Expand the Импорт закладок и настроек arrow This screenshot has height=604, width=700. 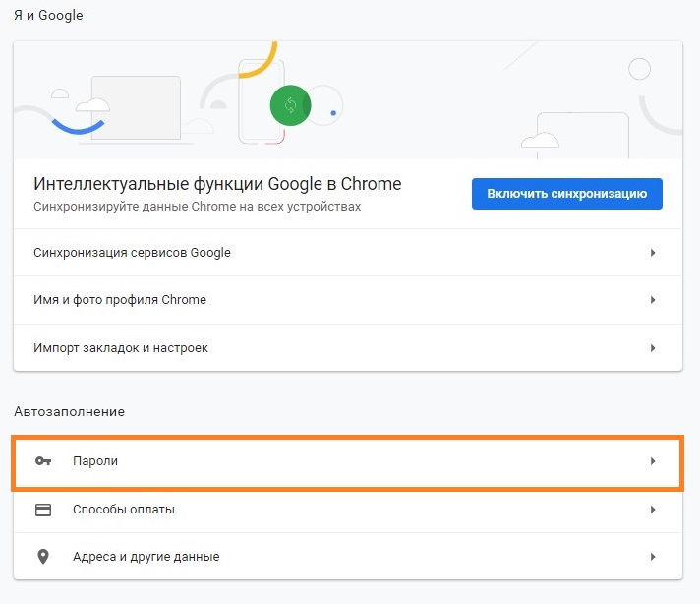tap(653, 348)
